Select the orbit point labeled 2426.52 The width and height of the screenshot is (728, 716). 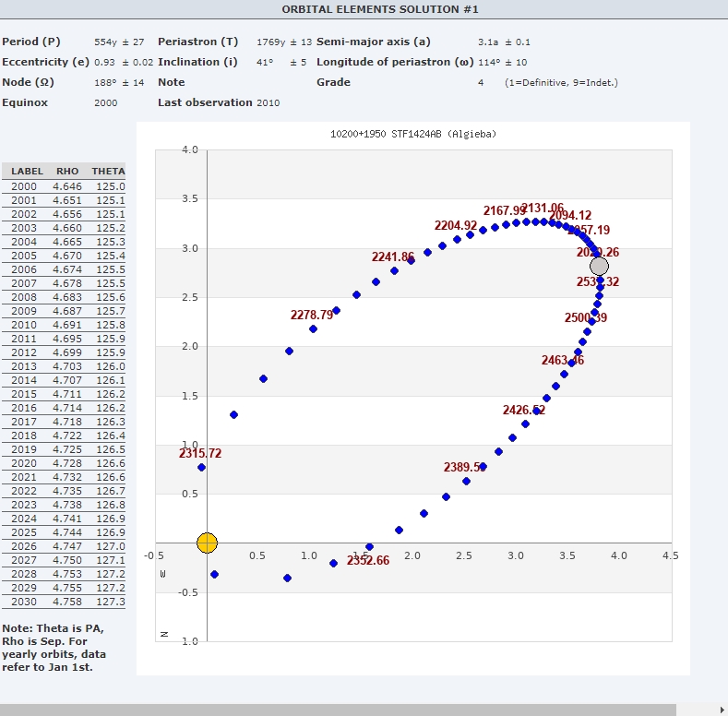click(536, 412)
